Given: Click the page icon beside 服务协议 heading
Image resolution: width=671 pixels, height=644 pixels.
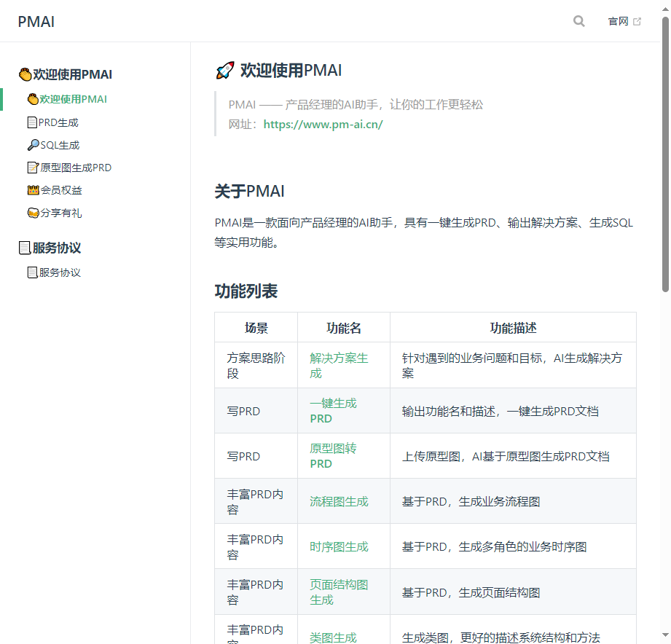Looking at the screenshot, I should click(25, 248).
